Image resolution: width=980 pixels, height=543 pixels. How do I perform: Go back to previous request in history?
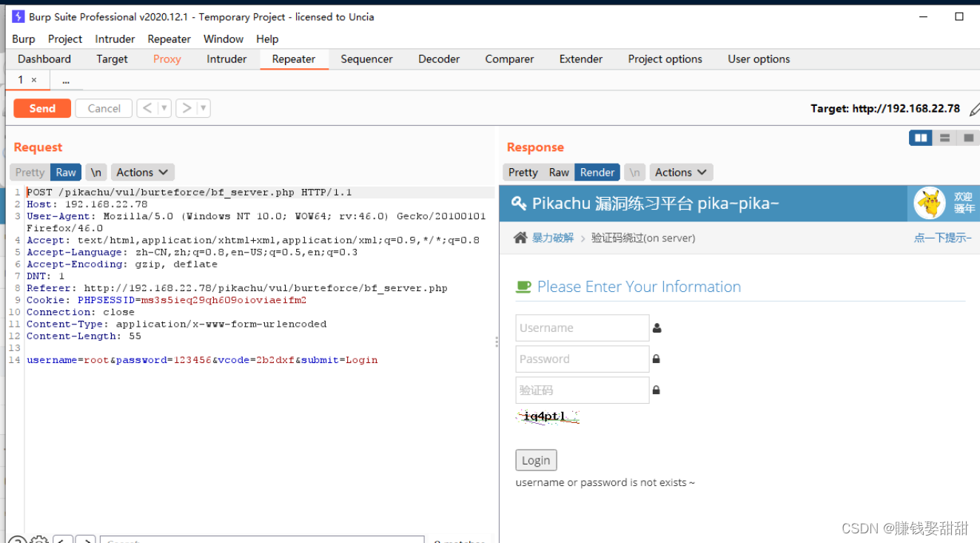pyautogui.click(x=147, y=108)
